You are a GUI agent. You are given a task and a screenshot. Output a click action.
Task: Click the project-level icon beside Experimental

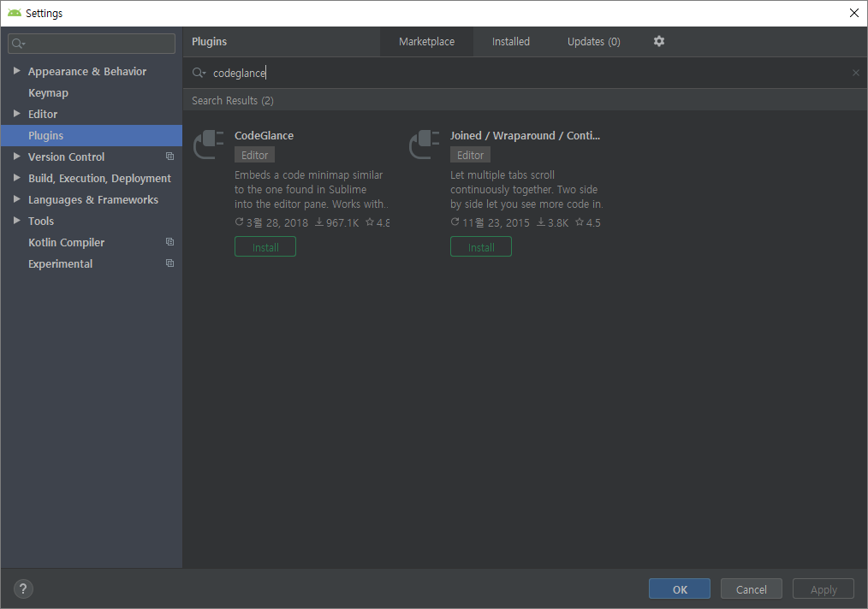click(170, 263)
